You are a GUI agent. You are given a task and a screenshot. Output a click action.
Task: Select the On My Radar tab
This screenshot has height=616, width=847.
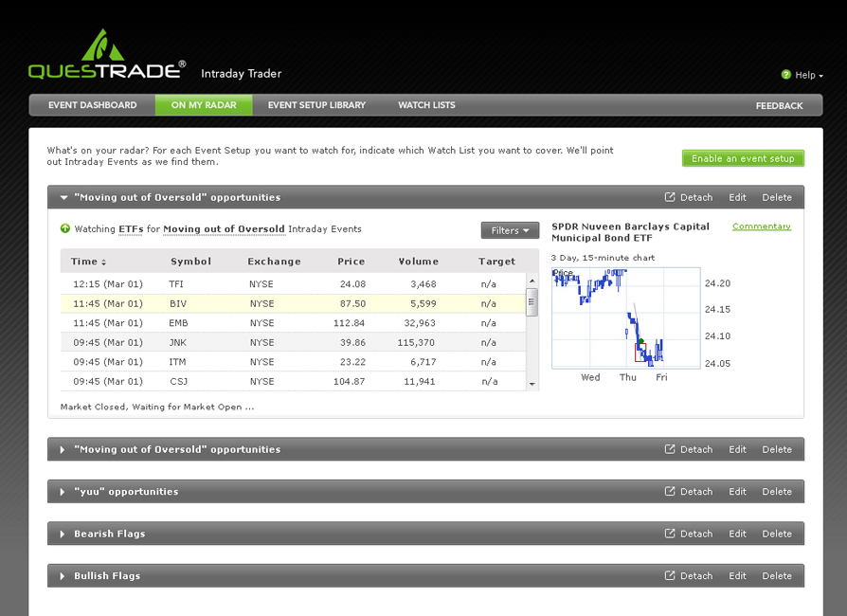(204, 105)
